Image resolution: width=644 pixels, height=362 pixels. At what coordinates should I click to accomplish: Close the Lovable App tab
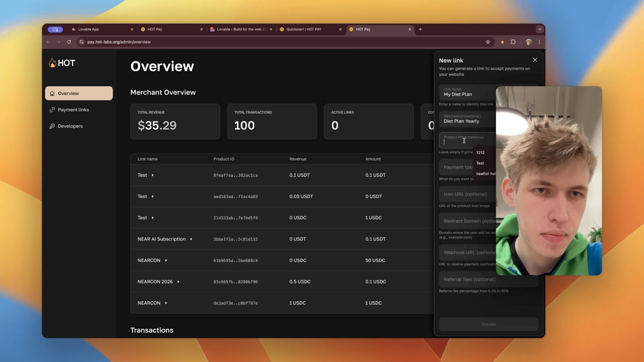[x=132, y=29]
